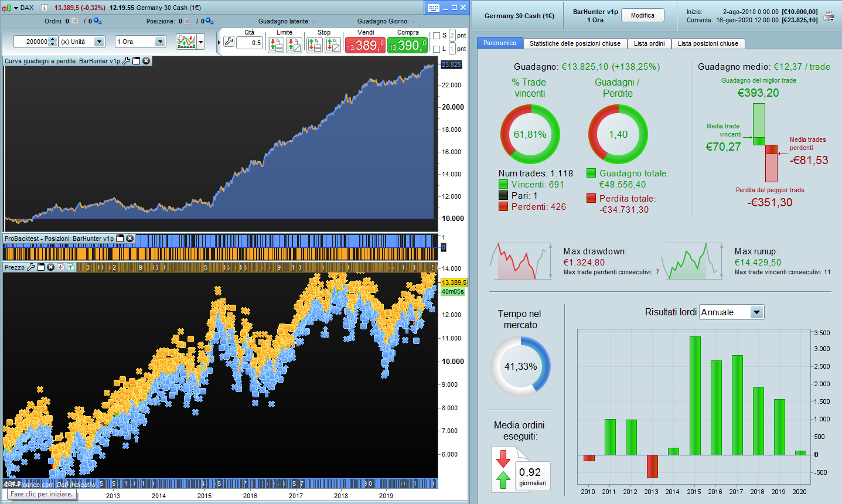Image resolution: width=842 pixels, height=504 pixels.
Task: Open the print report icon
Action: pos(829,16)
